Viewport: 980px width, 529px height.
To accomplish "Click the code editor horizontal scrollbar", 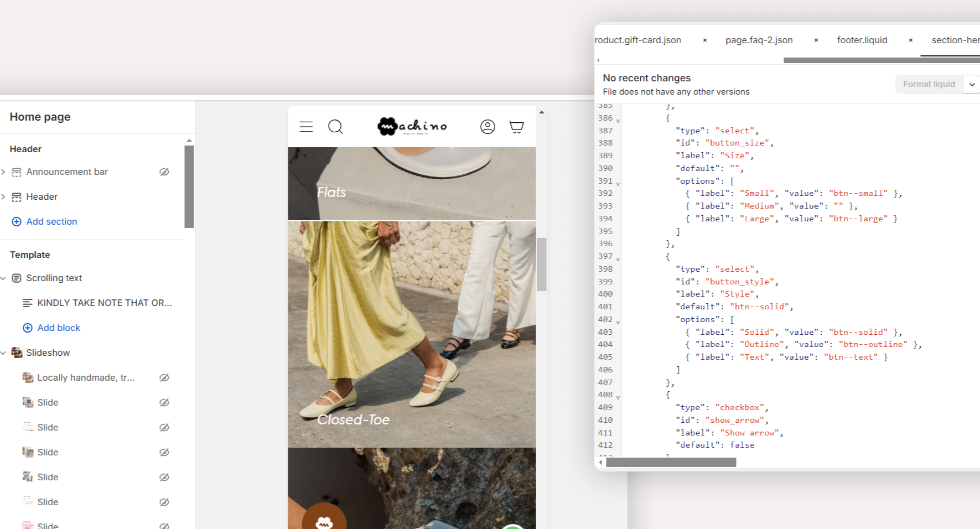I will (671, 462).
